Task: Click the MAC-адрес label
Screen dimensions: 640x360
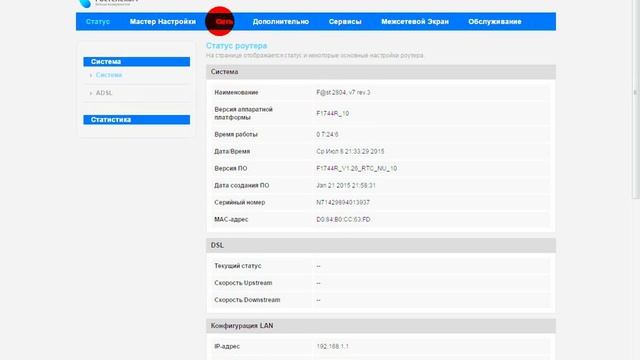Action: 231,220
